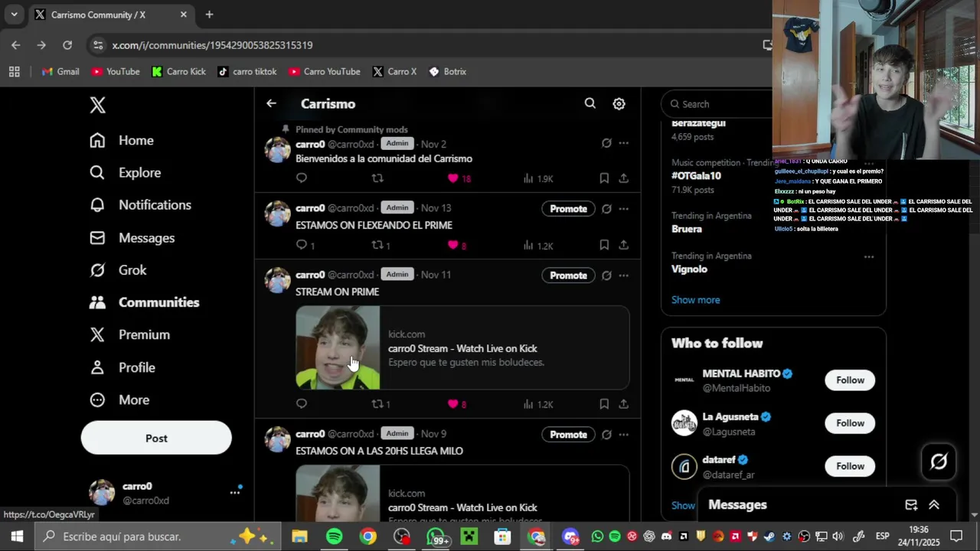Image resolution: width=980 pixels, height=551 pixels.
Task: Click the Windows taskbar search box
Action: pos(157,536)
